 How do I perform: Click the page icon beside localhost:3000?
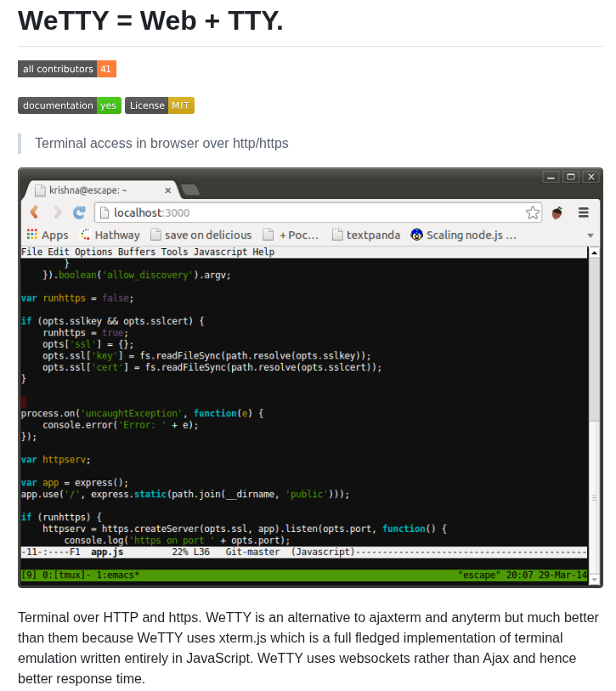[x=105, y=212]
